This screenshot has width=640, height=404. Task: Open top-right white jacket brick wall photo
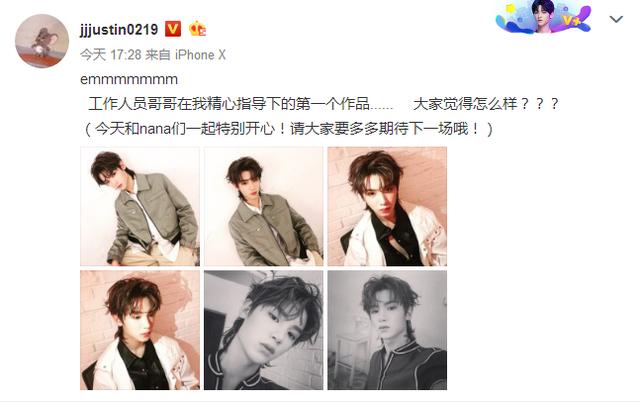point(387,206)
